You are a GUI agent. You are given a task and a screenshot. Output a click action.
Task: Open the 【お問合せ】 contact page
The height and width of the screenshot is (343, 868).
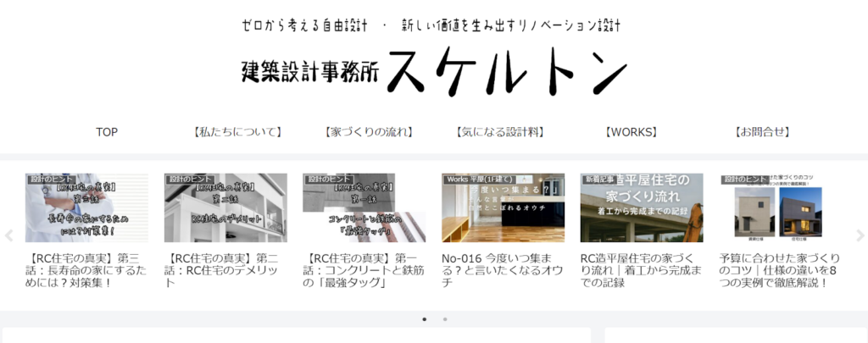[763, 132]
